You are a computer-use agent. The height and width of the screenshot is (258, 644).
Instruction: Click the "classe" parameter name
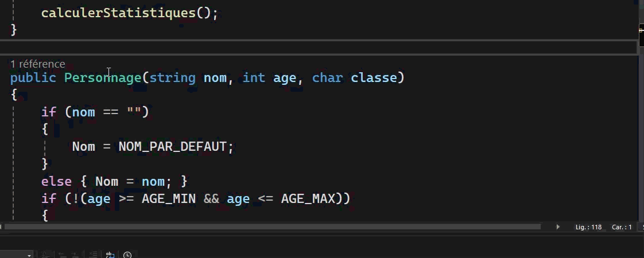(x=374, y=77)
